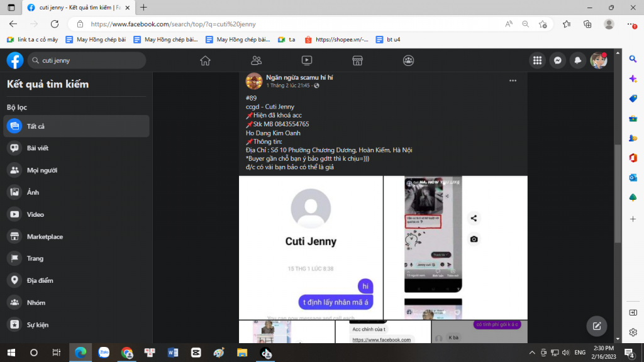The height and width of the screenshot is (362, 644).
Task: Open the Friends icon in top navigation
Action: pos(256,60)
